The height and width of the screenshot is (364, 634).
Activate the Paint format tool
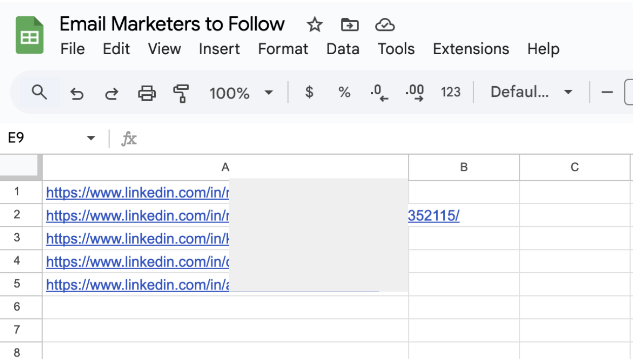click(181, 93)
